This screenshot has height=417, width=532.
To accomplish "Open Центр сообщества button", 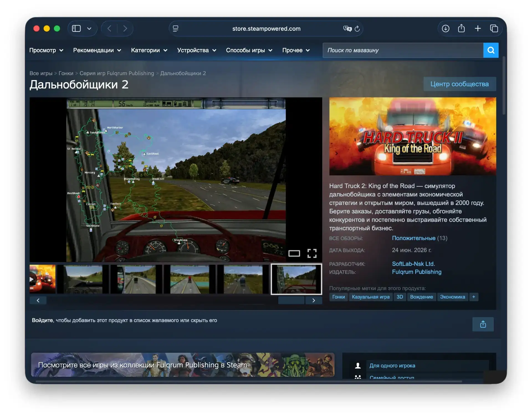I will 460,84.
